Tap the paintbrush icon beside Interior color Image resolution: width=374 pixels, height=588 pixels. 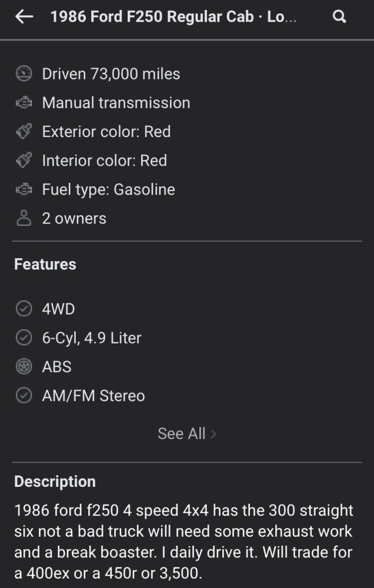(24, 160)
